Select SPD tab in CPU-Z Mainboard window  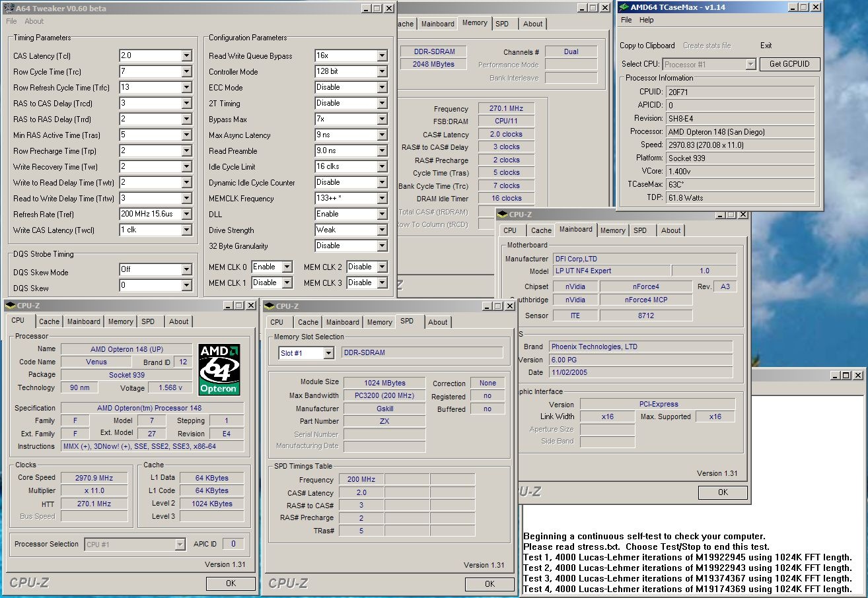pyautogui.click(x=640, y=230)
